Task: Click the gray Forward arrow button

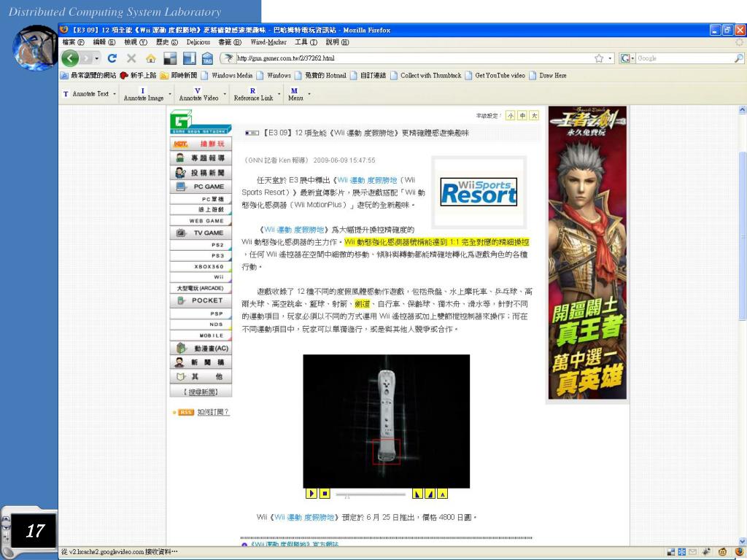Action: pyautogui.click(x=86, y=58)
